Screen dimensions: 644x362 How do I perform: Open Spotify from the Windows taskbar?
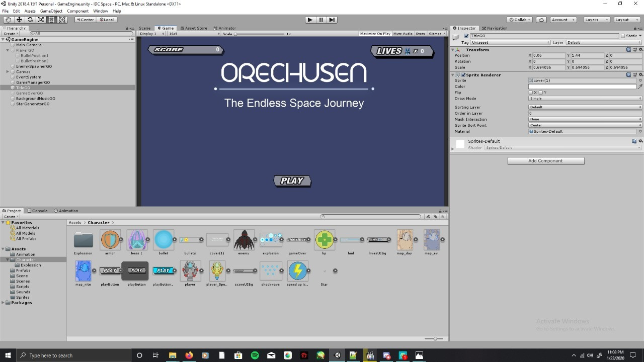(255, 355)
